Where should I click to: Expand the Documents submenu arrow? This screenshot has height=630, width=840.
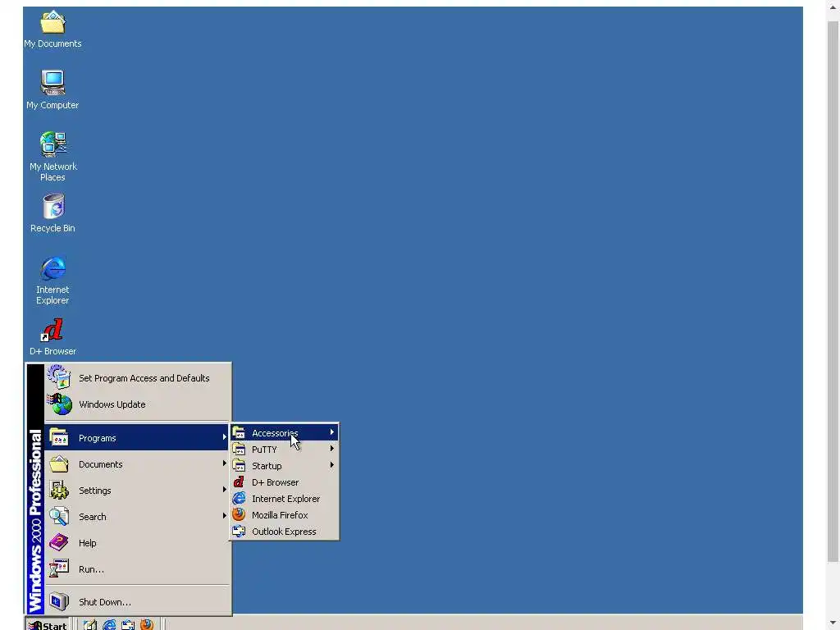pyautogui.click(x=225, y=463)
